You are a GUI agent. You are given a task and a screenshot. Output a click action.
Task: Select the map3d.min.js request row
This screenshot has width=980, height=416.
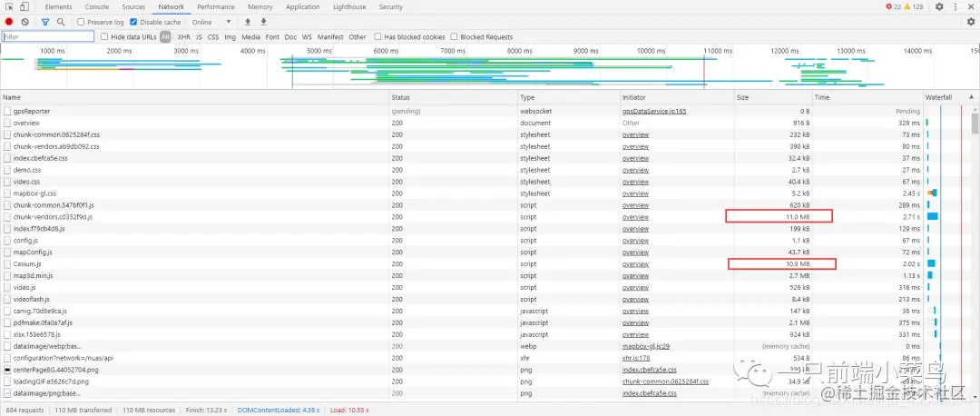(485, 276)
